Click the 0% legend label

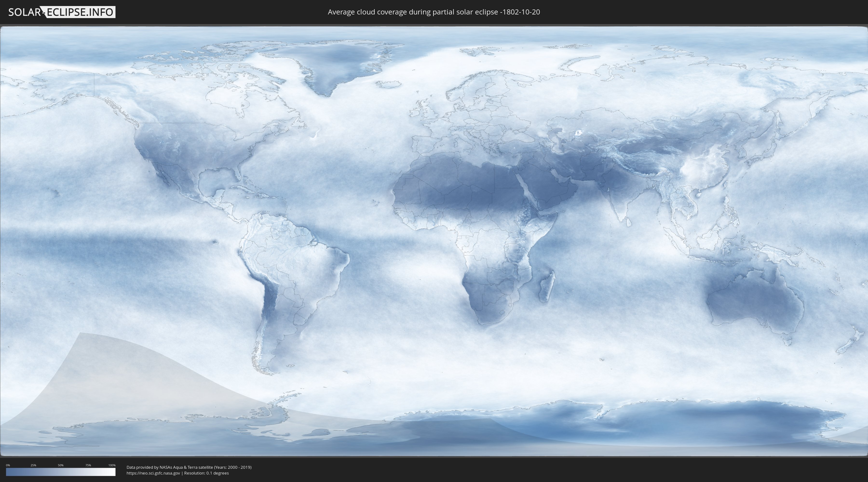click(8, 465)
